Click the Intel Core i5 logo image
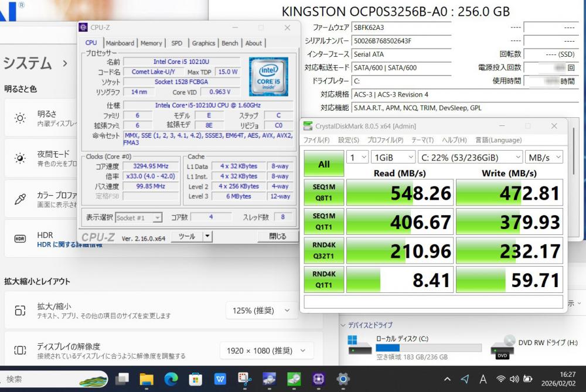 tap(269, 77)
